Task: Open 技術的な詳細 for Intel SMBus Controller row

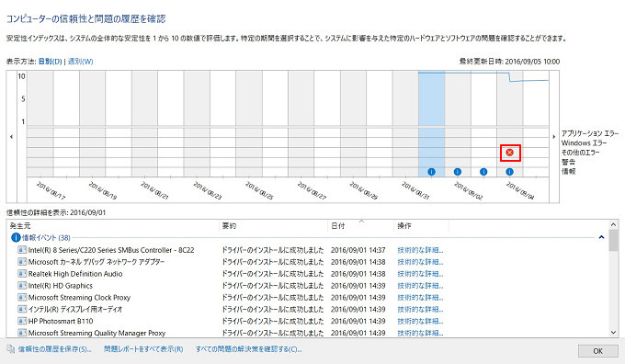Action: point(420,250)
